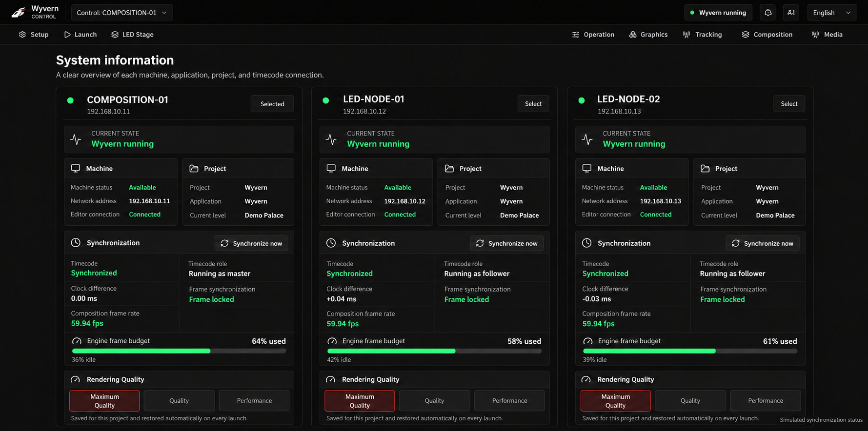868x431 pixels.
Task: Go to the Composition section
Action: click(x=767, y=35)
